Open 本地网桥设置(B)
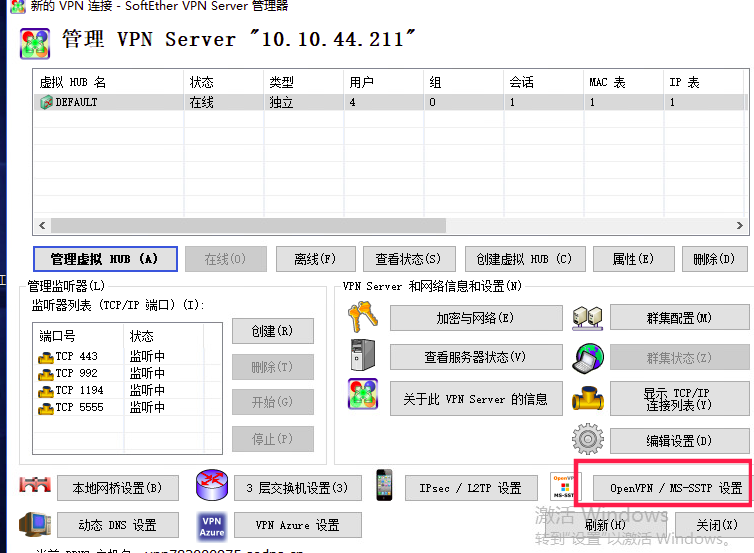This screenshot has height=553, width=754. pos(118,488)
